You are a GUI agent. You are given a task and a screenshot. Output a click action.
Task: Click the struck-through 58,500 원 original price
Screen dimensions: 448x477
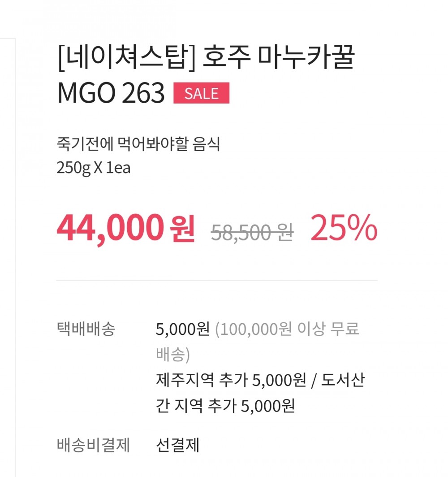[x=252, y=232]
